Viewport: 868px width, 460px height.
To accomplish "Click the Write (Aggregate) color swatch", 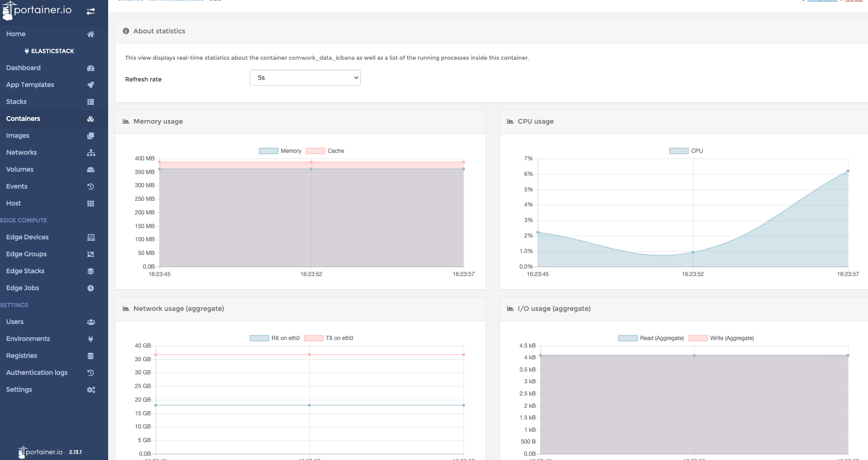I will (x=698, y=338).
